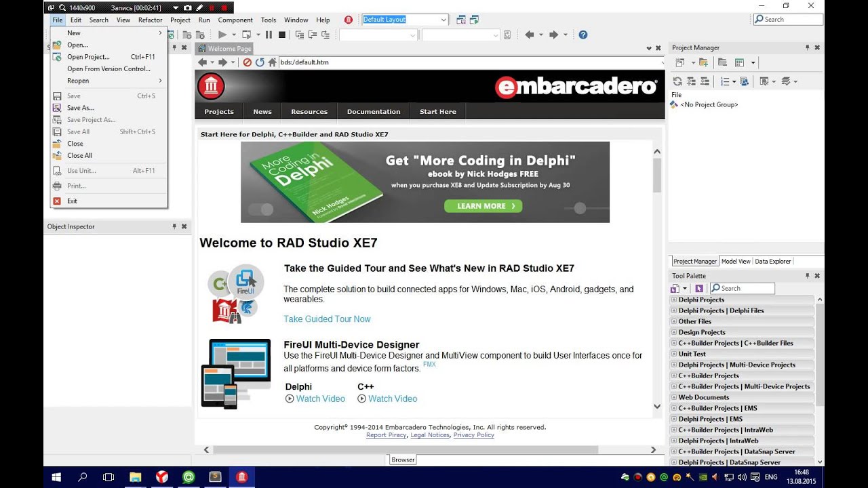Click the Welcome Page horizontal scrollbar
Viewport: 868px width, 488px height.
405,450
